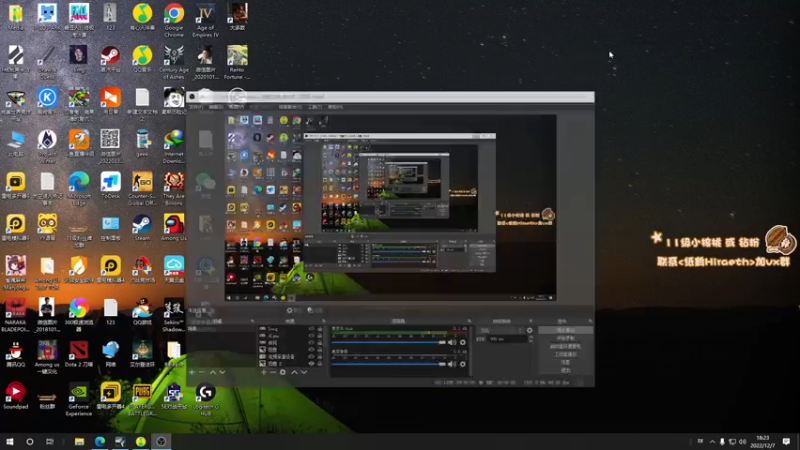Select the Dota 2 desktop icon
800x450 pixels.
[x=79, y=354]
